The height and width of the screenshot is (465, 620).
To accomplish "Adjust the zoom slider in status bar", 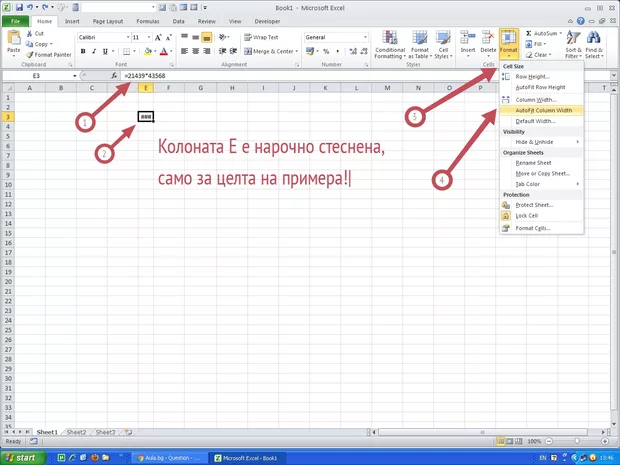I will pos(577,441).
